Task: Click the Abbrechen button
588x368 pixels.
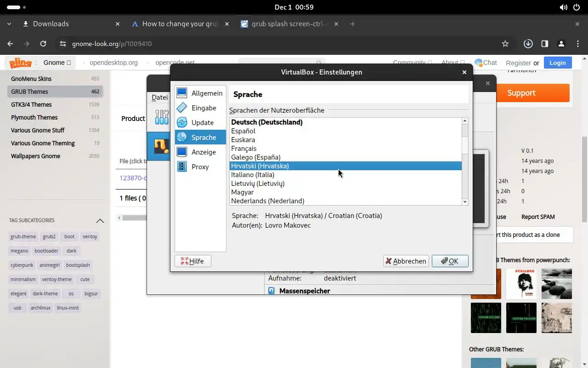Action: (406, 261)
